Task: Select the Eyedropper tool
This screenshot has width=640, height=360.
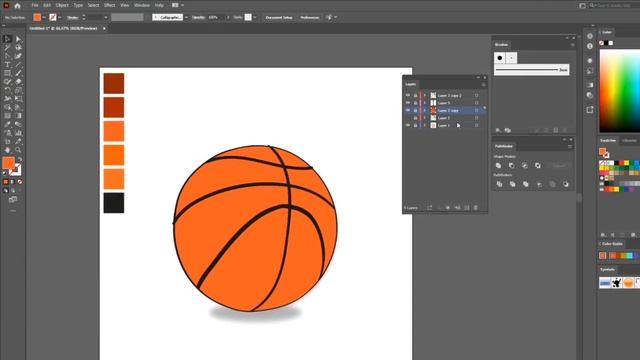Action: (7, 124)
